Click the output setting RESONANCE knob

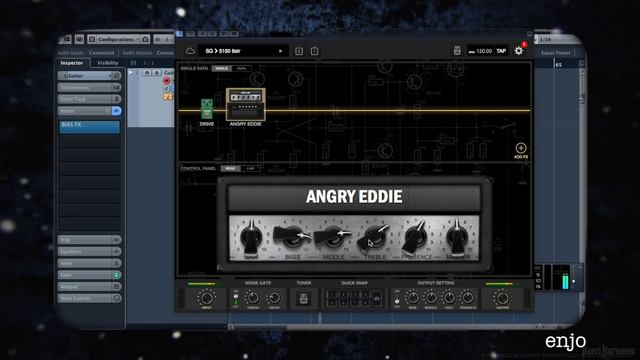[468, 298]
